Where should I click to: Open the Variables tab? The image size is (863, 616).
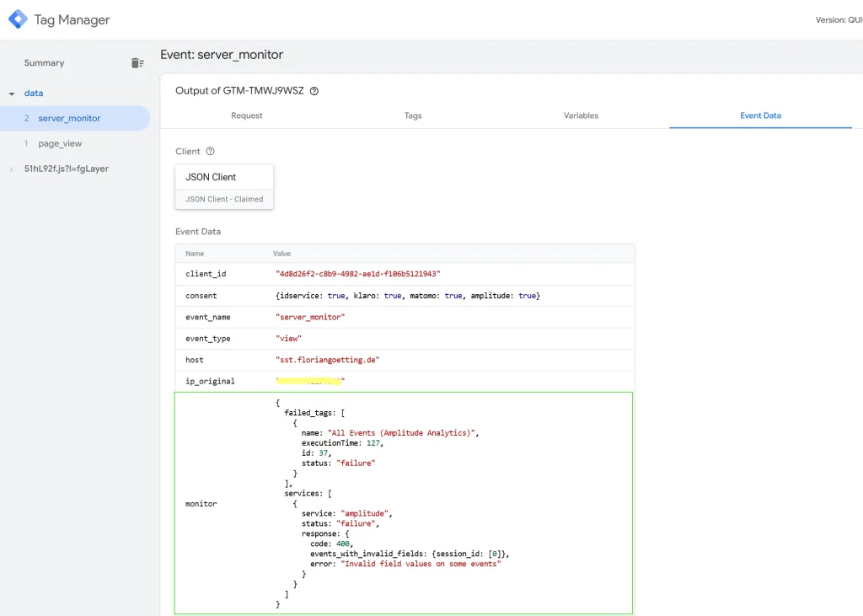[x=581, y=115]
